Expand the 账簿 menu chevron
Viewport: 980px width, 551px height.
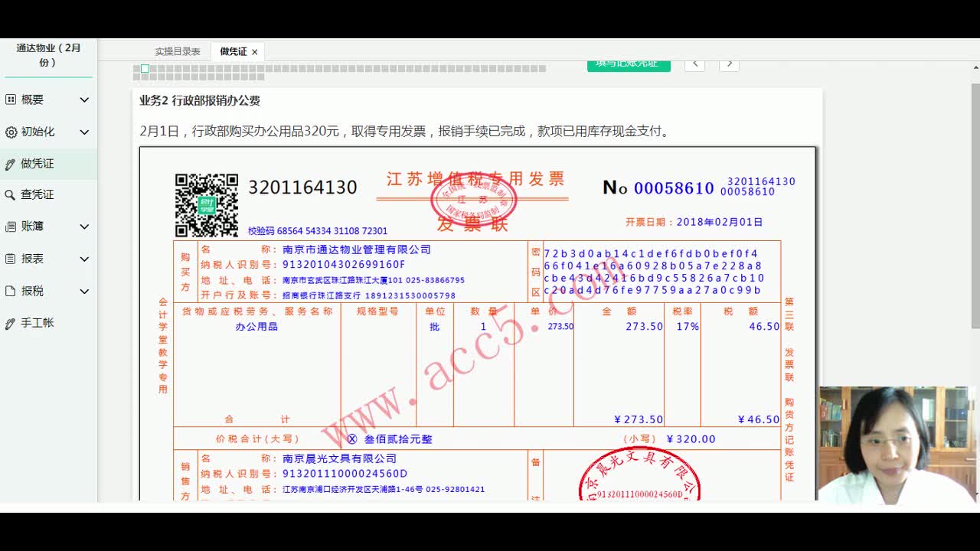pos(84,227)
